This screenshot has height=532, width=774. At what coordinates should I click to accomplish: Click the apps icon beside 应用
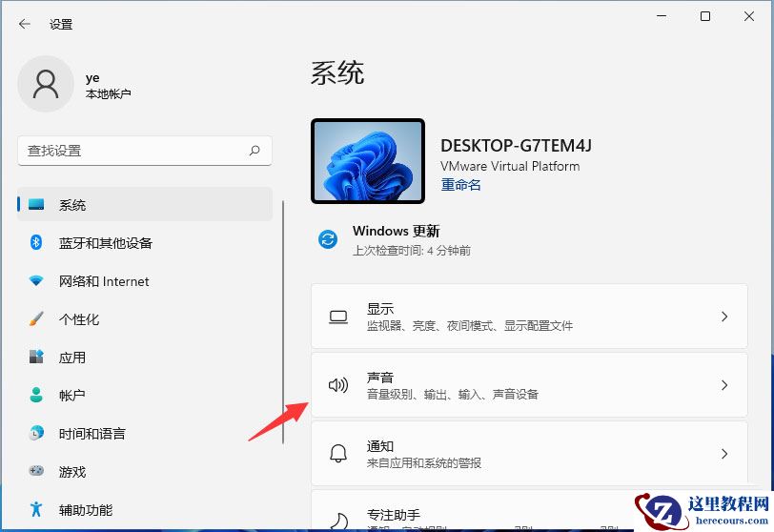point(36,357)
